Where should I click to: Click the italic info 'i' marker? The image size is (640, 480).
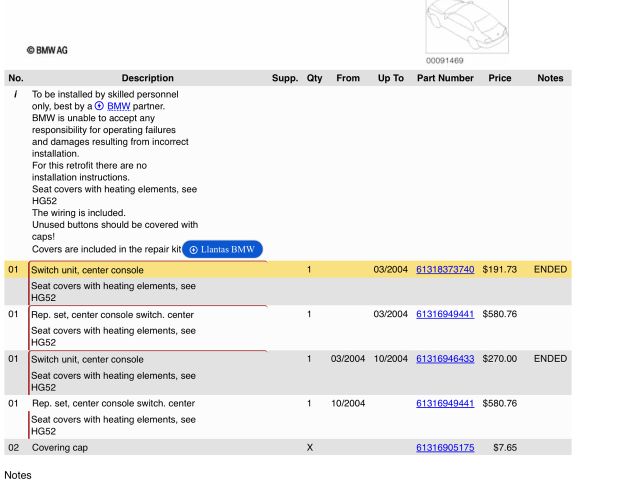pyautogui.click(x=15, y=93)
